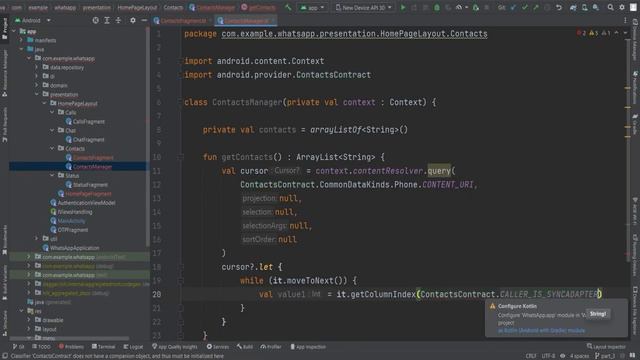640x360 pixels.
Task: Open the TODO tool window
Action: click(41, 347)
